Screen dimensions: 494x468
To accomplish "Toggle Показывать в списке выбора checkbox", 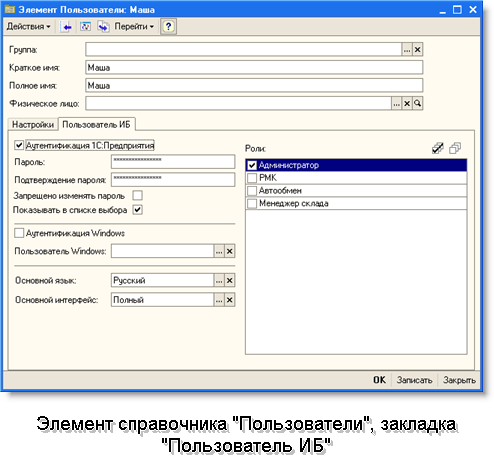I will (x=138, y=210).
